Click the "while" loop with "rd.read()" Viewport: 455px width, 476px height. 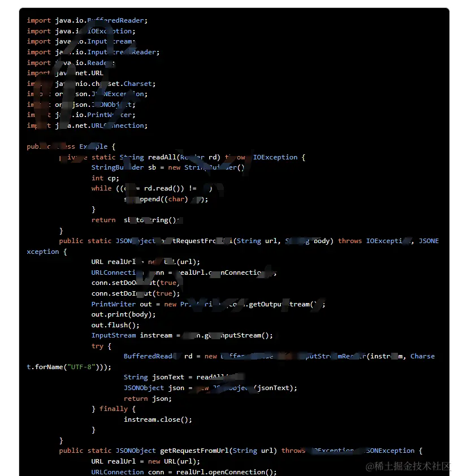(152, 188)
